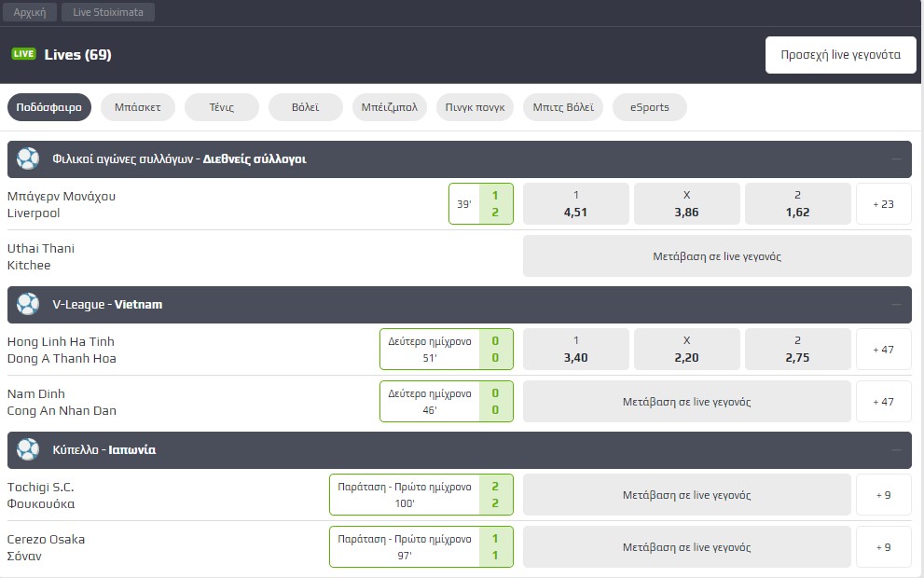The width and height of the screenshot is (924, 578).
Task: Click the 39' scoreboard for Μπάγερν Μονάχου
Action: [x=481, y=204]
